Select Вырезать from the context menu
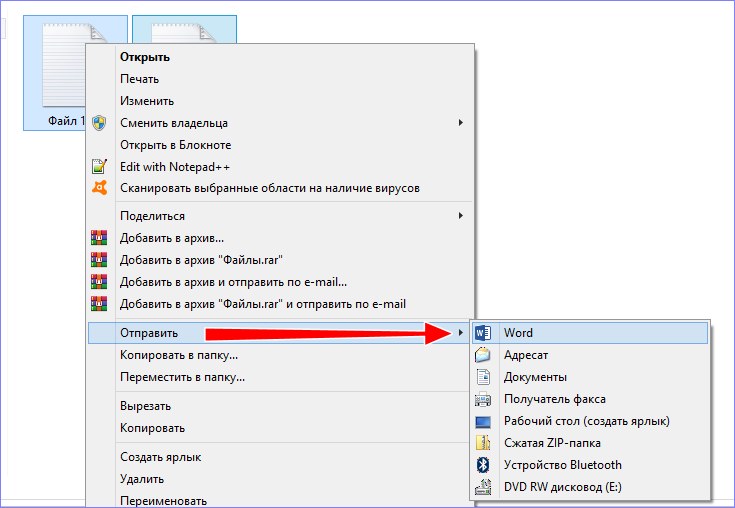Screen dimensions: 735x508 (x=280, y=406)
